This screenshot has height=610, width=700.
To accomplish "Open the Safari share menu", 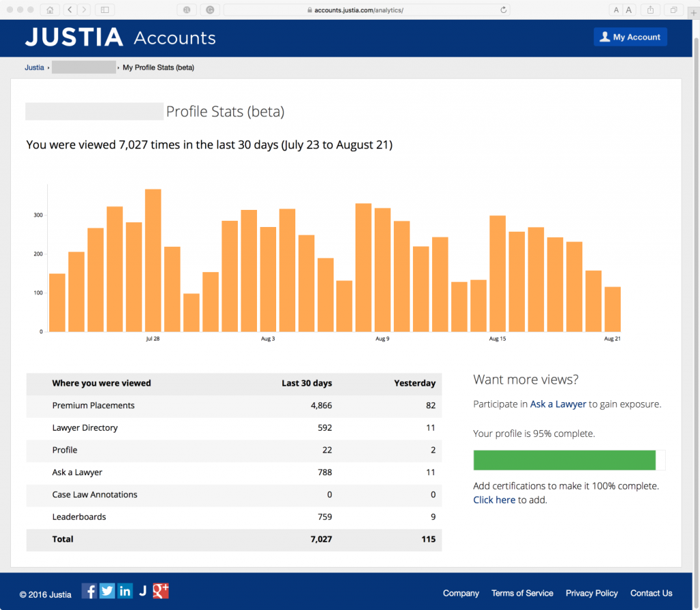I will click(x=650, y=10).
